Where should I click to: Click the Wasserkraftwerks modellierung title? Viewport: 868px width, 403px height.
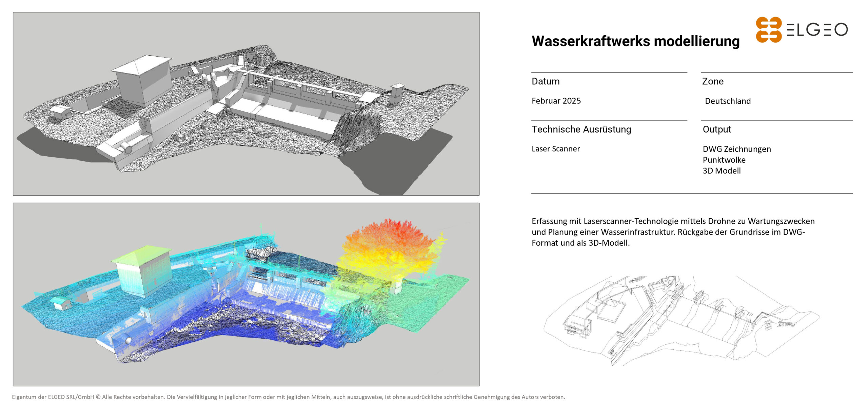(635, 41)
